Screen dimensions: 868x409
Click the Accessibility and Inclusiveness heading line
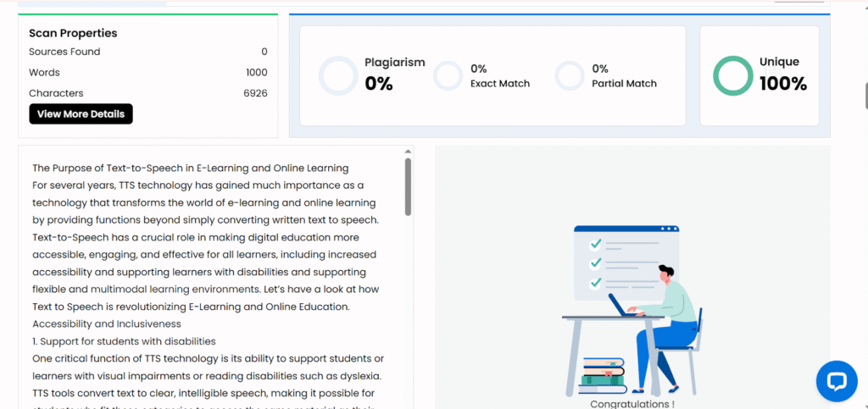[106, 323]
